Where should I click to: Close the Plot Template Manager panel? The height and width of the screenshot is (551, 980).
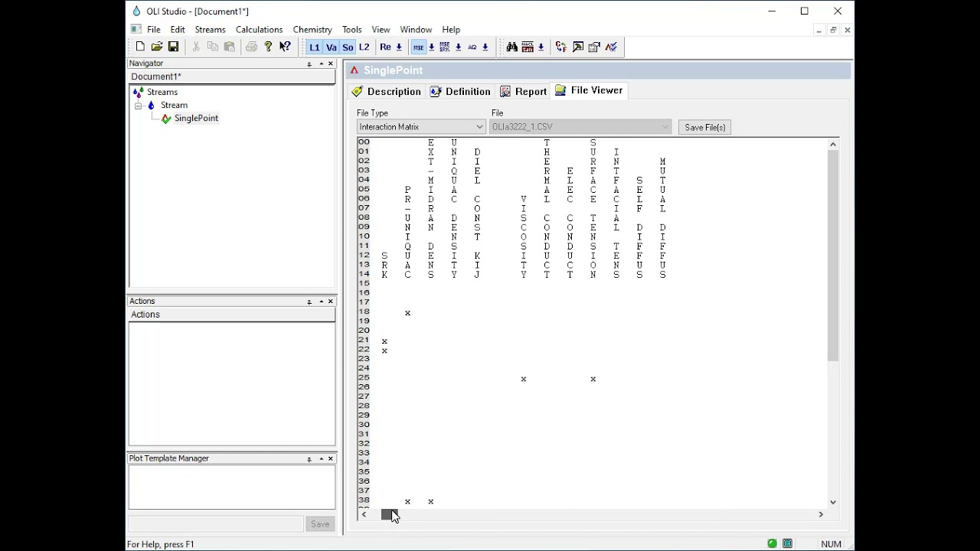pos(331,459)
